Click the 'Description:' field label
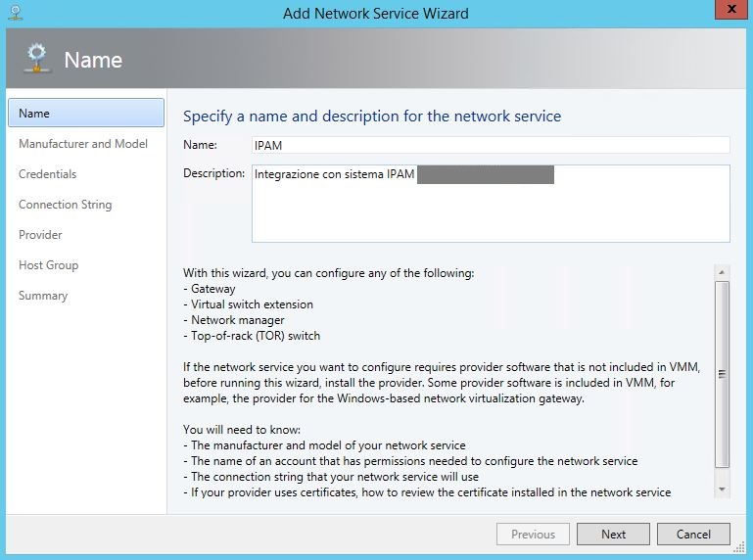 point(214,173)
